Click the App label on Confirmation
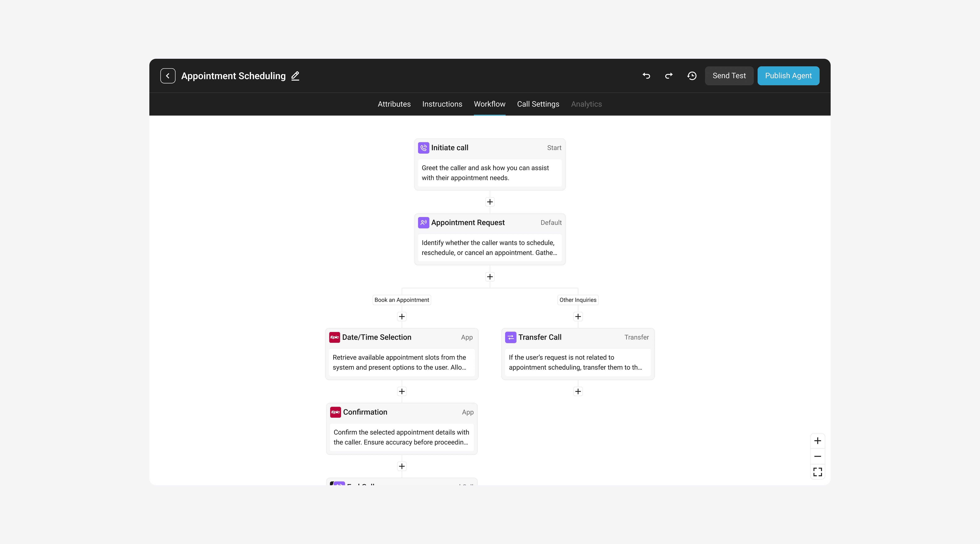The image size is (980, 544). coord(468,412)
